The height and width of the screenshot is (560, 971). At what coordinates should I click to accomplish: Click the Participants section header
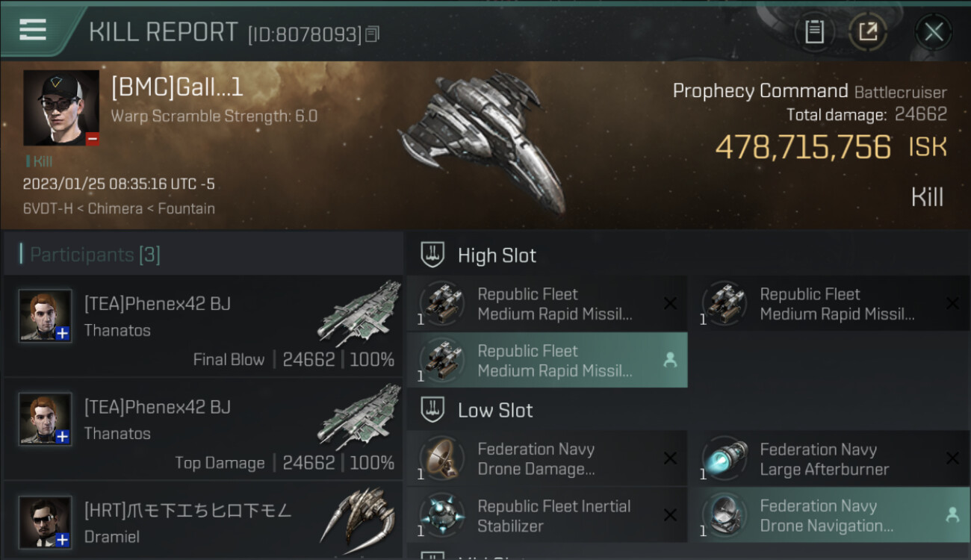tap(95, 255)
